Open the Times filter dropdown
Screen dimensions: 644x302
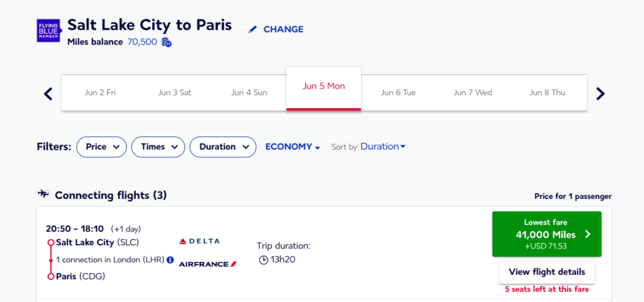click(158, 147)
